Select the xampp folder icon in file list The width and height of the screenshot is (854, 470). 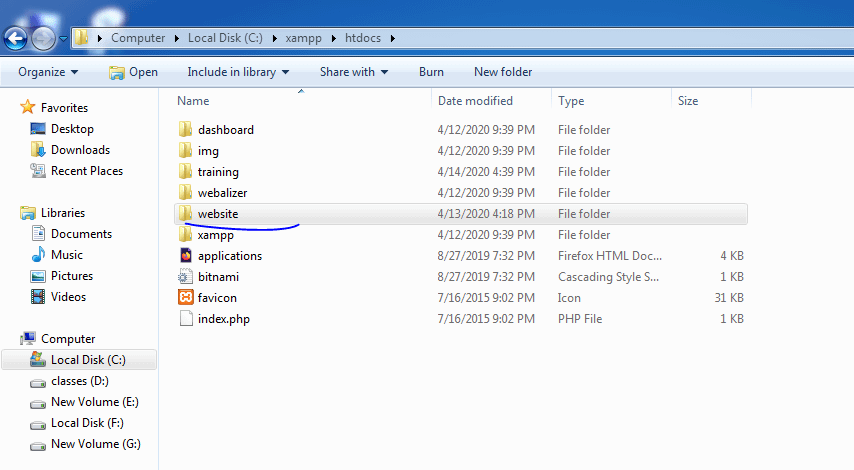coord(186,234)
